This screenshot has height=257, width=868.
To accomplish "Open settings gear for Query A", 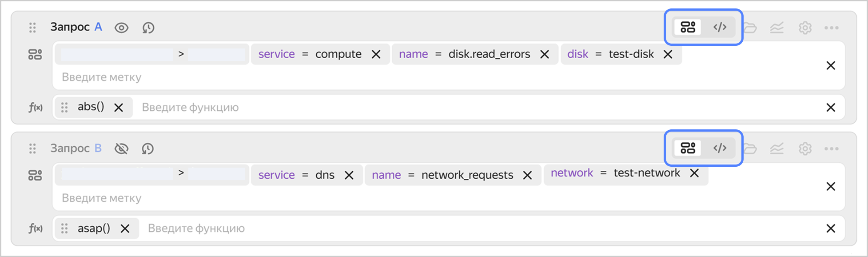I will pyautogui.click(x=805, y=28).
